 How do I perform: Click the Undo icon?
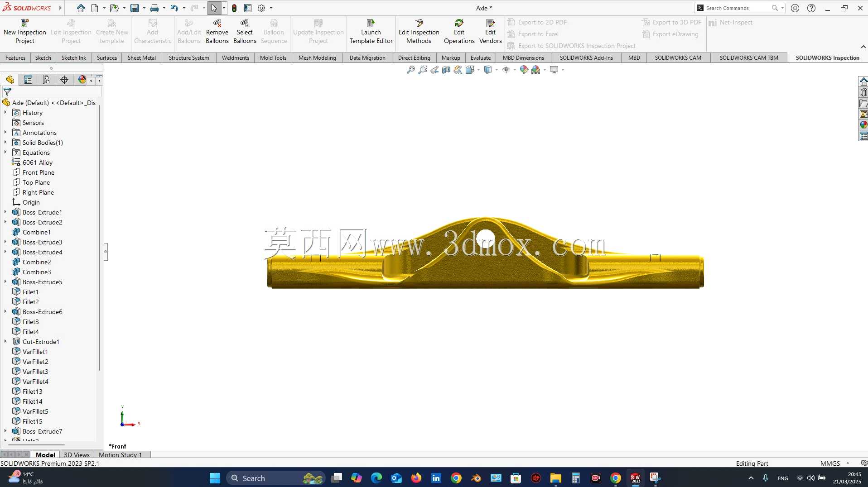[174, 8]
